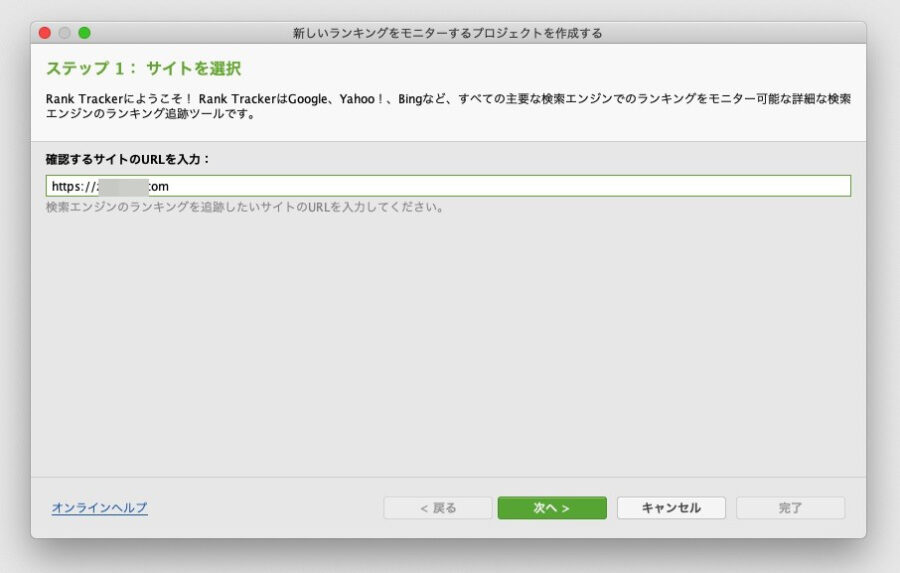
Task: Click the window title 新しいランキングをモニターするプロジェクトを作成する
Action: [x=448, y=33]
